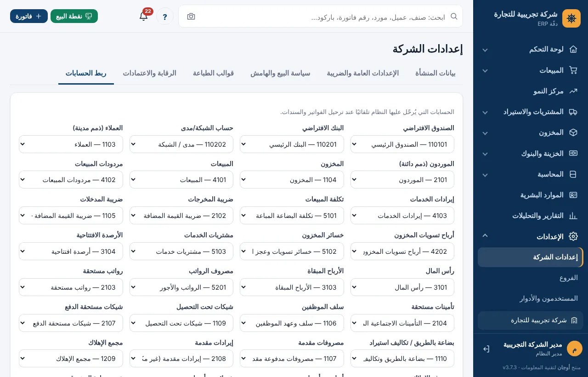Open مركز النمو sidebar item
The width and height of the screenshot is (588, 377).
tap(531, 91)
